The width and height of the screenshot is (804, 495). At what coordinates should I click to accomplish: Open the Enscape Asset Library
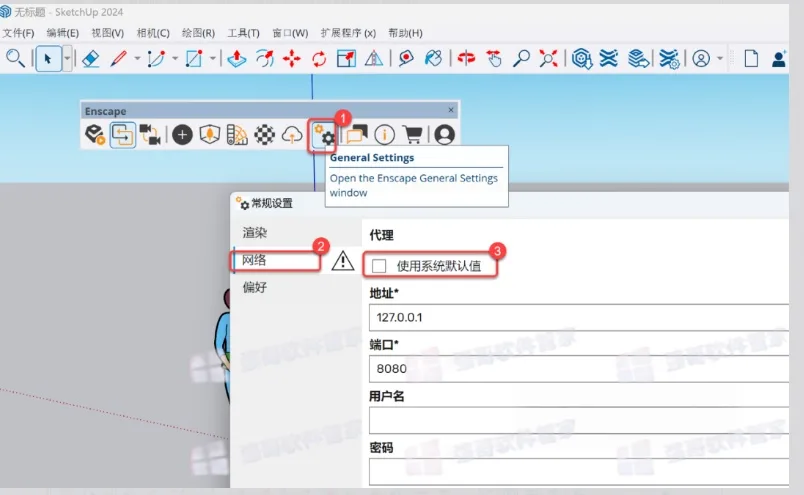click(210, 135)
